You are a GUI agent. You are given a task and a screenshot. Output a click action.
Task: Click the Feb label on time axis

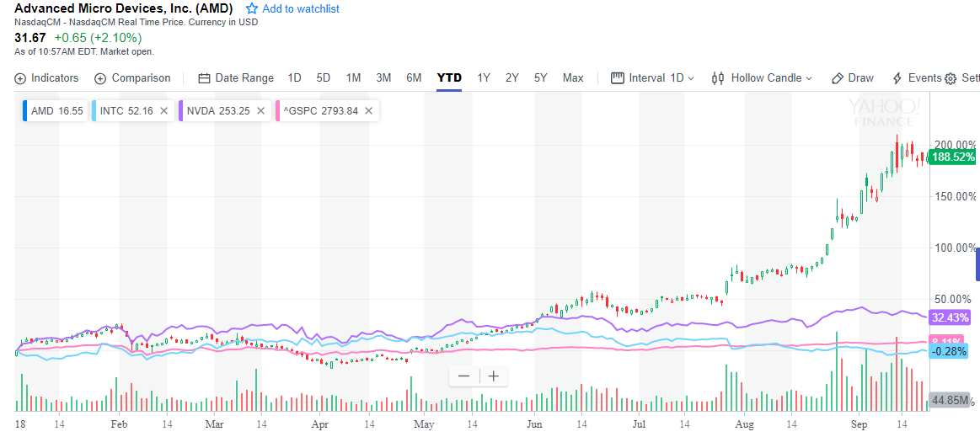pyautogui.click(x=119, y=423)
